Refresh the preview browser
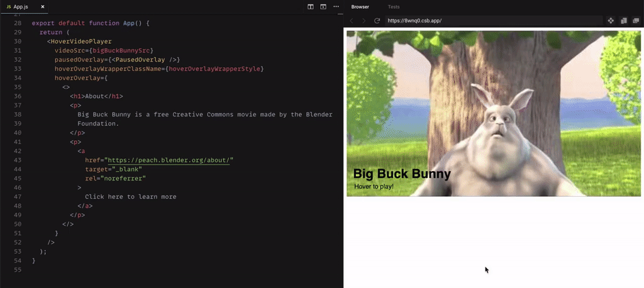 377,21
